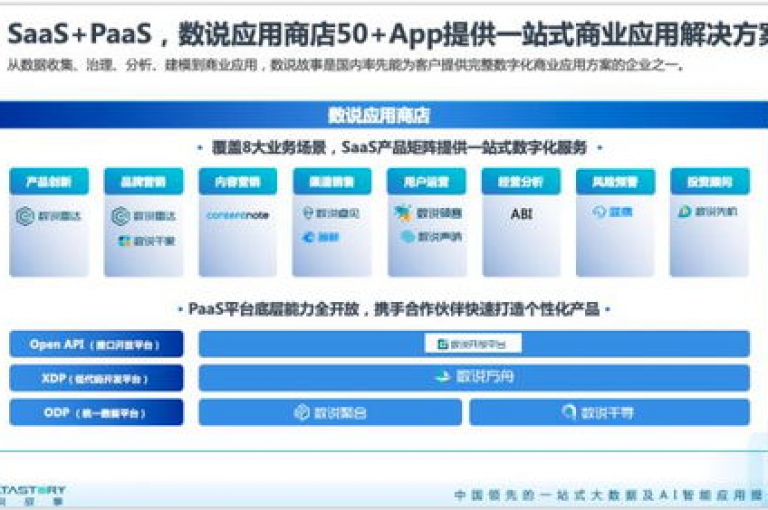Click the XDP platform button
This screenshot has height=510, width=768.
(x=96, y=378)
